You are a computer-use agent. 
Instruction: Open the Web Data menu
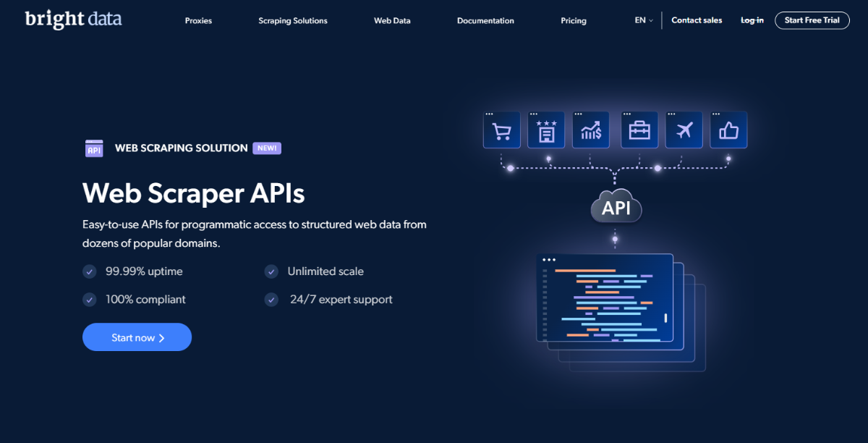(392, 21)
